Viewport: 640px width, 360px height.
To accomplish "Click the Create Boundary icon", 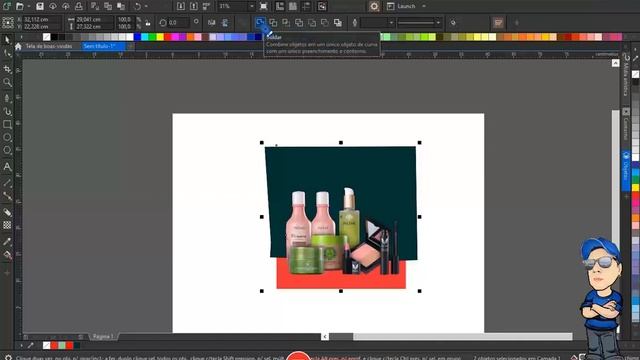I will point(338,22).
